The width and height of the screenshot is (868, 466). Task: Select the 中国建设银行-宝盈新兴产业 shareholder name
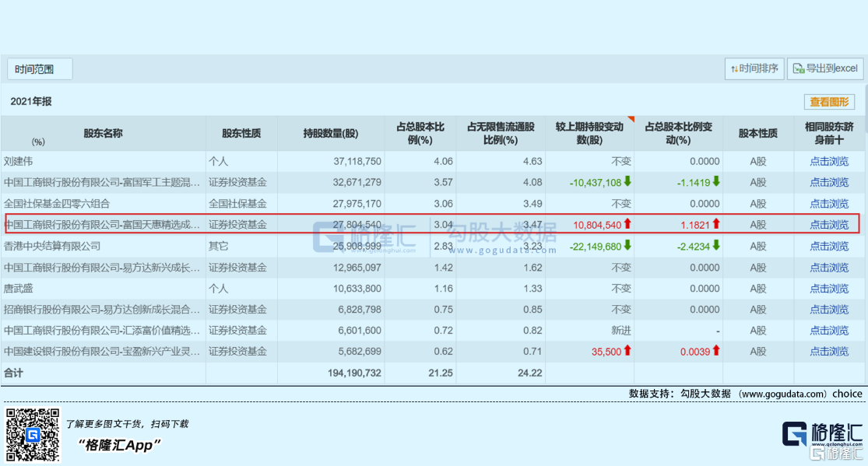coord(102,352)
